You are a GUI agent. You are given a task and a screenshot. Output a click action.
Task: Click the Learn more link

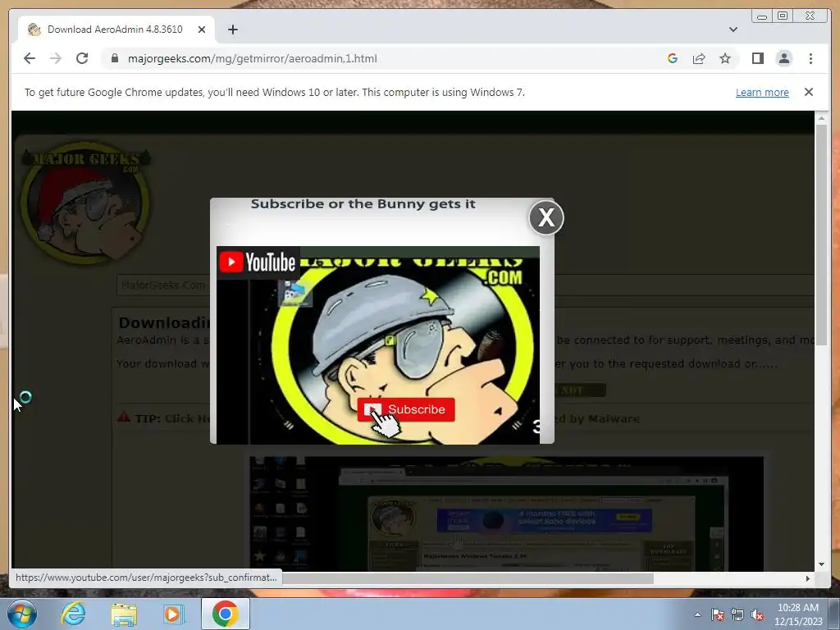762,92
